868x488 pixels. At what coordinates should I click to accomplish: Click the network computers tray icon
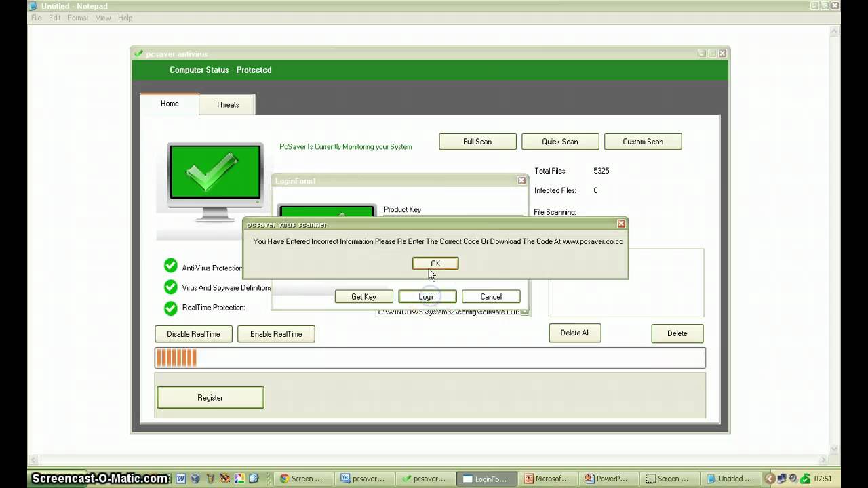point(782,479)
